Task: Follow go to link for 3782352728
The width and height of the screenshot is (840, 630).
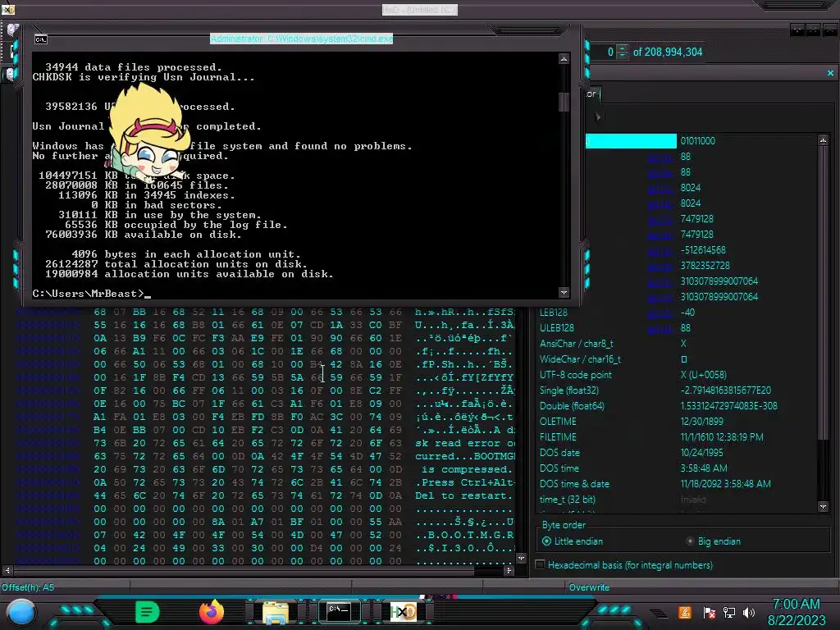Action: [660, 266]
